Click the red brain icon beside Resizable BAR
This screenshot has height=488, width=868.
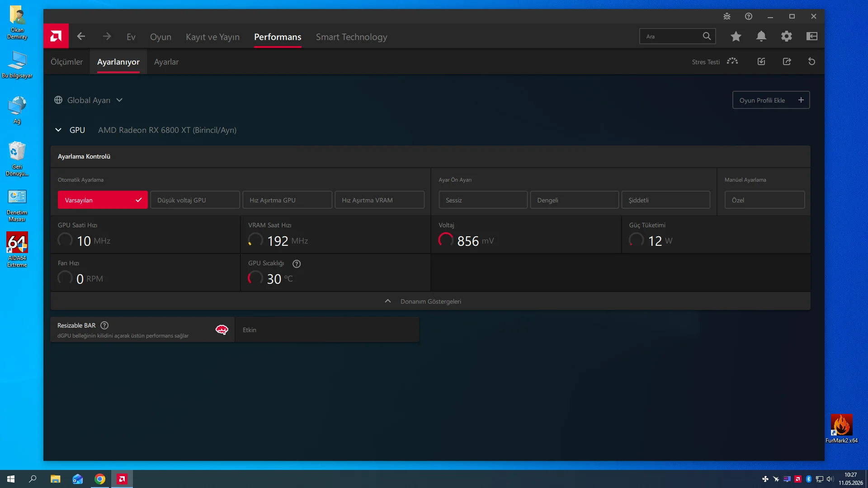click(222, 330)
